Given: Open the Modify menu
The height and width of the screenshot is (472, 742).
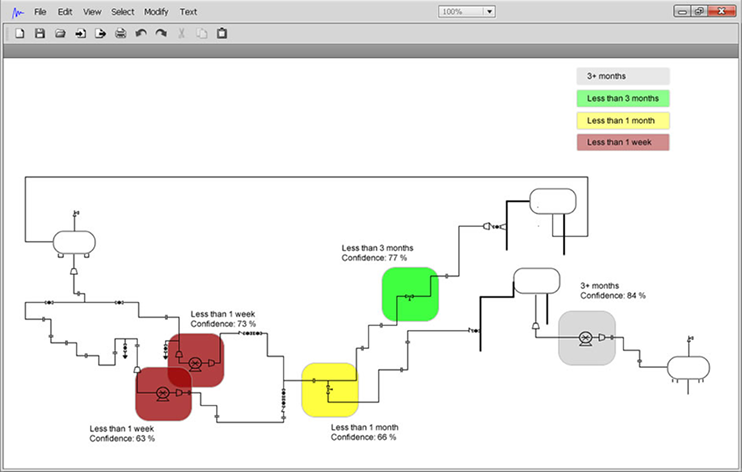Looking at the screenshot, I should 156,12.
